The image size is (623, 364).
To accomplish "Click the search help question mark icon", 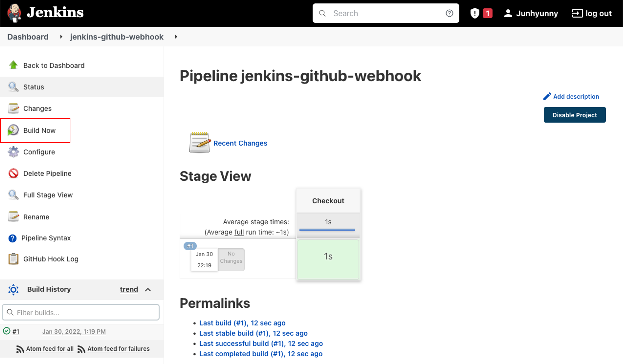I will [449, 13].
